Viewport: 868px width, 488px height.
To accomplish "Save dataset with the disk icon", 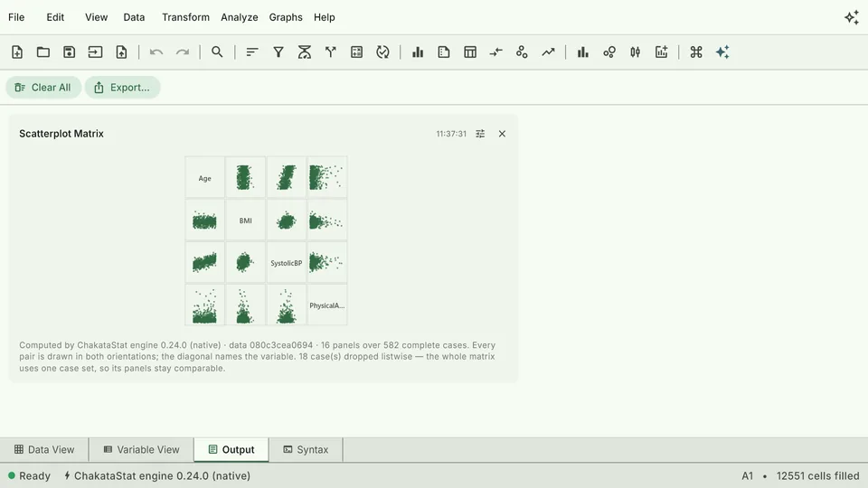I will point(70,52).
